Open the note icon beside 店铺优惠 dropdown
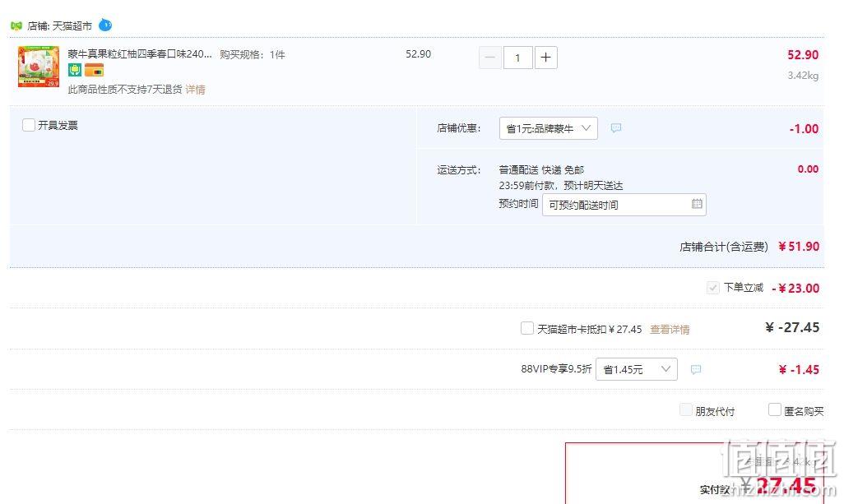844x504 pixels. (616, 128)
